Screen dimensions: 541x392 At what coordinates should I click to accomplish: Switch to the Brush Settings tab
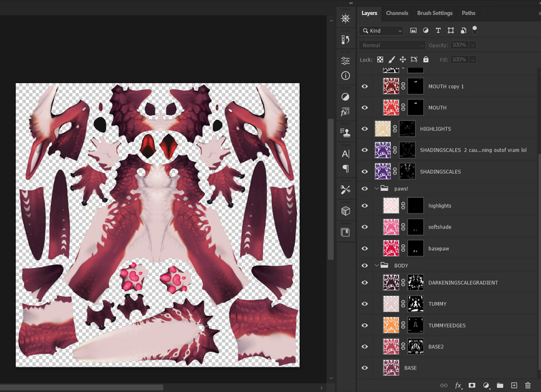(435, 13)
